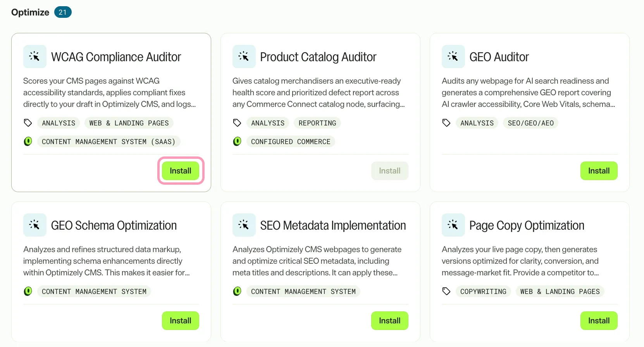Click the GEO Auditor agent icon

tap(453, 57)
